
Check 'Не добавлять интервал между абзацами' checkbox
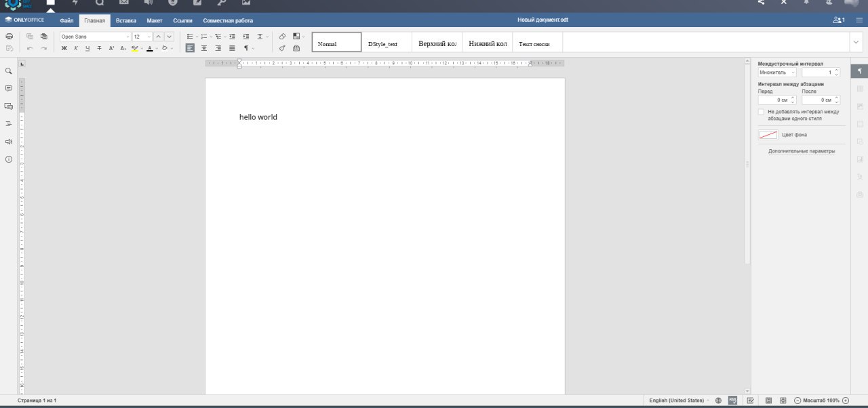tap(762, 112)
